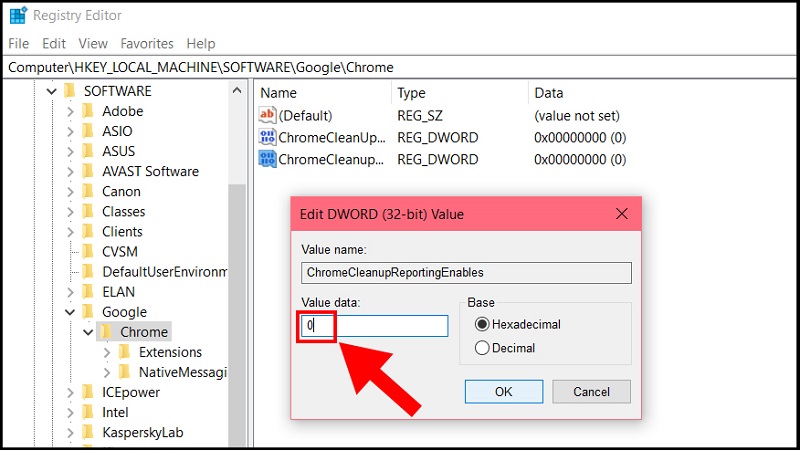The width and height of the screenshot is (800, 450).
Task: Expand the Extensions key
Action: point(107,353)
